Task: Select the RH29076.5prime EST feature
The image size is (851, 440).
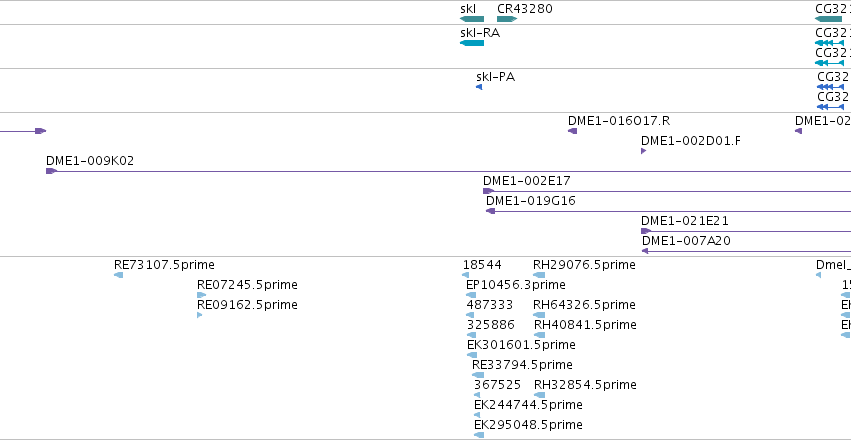Action: (x=539, y=275)
